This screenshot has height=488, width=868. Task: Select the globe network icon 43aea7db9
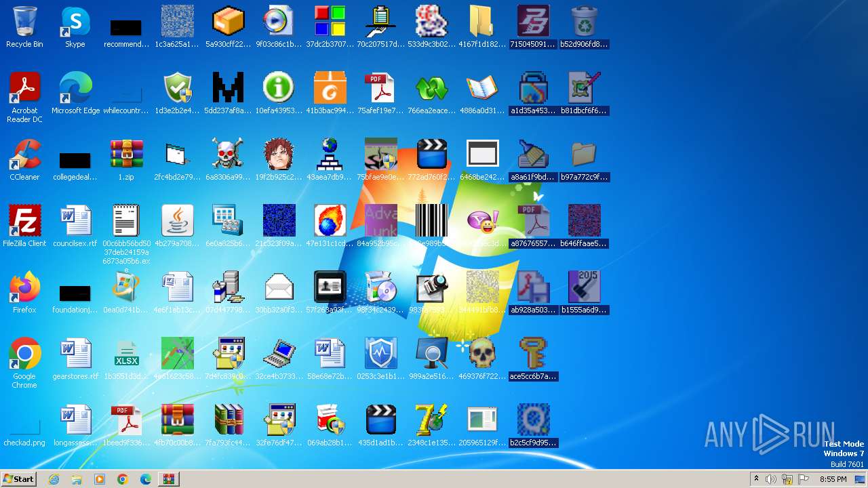coord(330,160)
